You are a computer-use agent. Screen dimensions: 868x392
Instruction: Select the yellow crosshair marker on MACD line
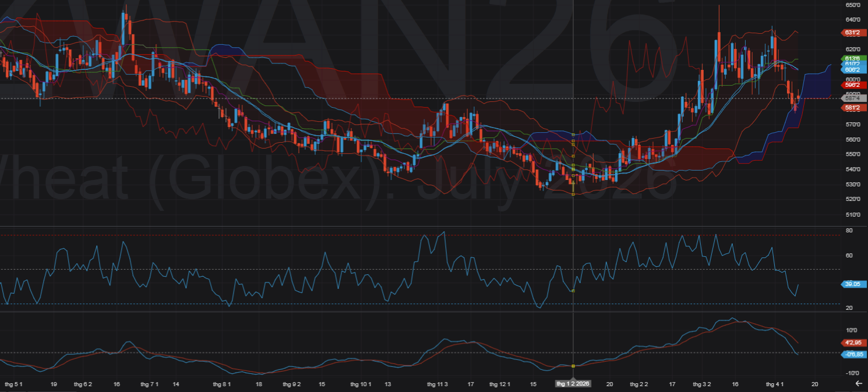point(574,366)
